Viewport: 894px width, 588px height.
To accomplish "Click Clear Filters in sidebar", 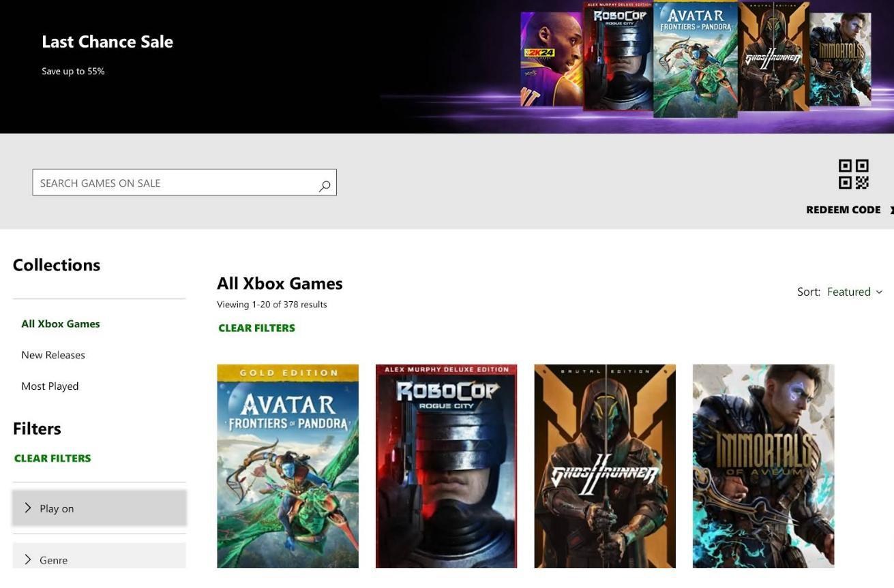I will point(53,458).
